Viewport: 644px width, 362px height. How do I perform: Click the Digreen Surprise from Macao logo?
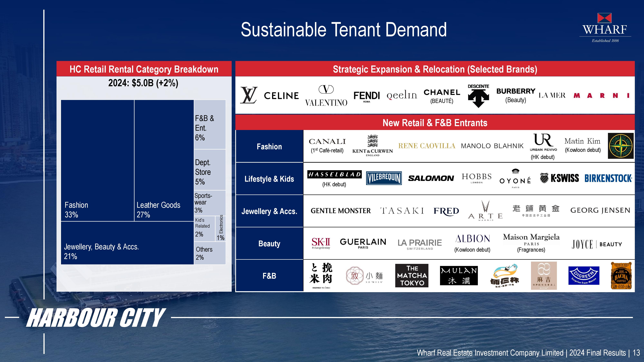pos(584,276)
